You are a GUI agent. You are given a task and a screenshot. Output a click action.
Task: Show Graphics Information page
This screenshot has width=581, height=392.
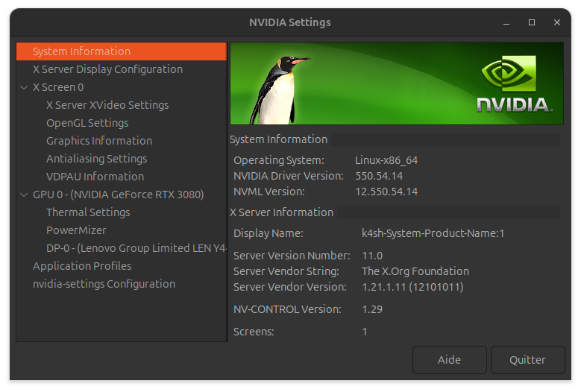(99, 141)
